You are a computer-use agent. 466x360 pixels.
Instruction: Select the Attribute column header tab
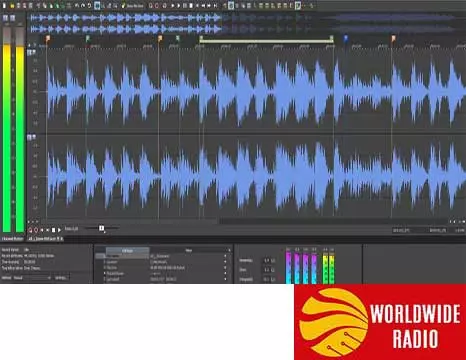(127, 250)
